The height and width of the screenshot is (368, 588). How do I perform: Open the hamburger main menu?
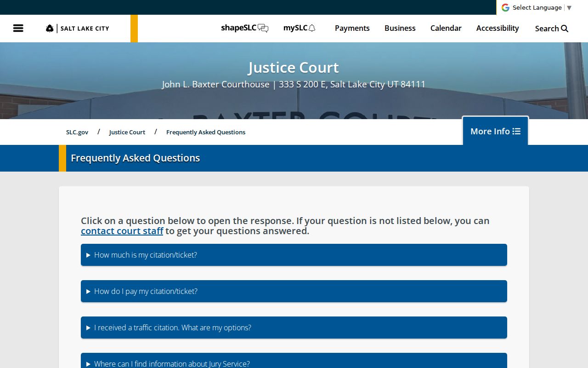click(18, 29)
